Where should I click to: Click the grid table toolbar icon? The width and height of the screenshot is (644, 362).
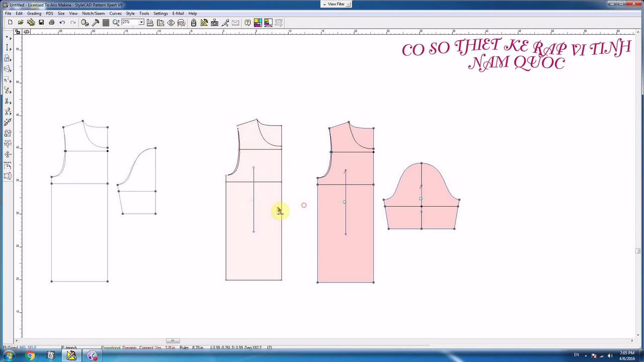coord(106,23)
